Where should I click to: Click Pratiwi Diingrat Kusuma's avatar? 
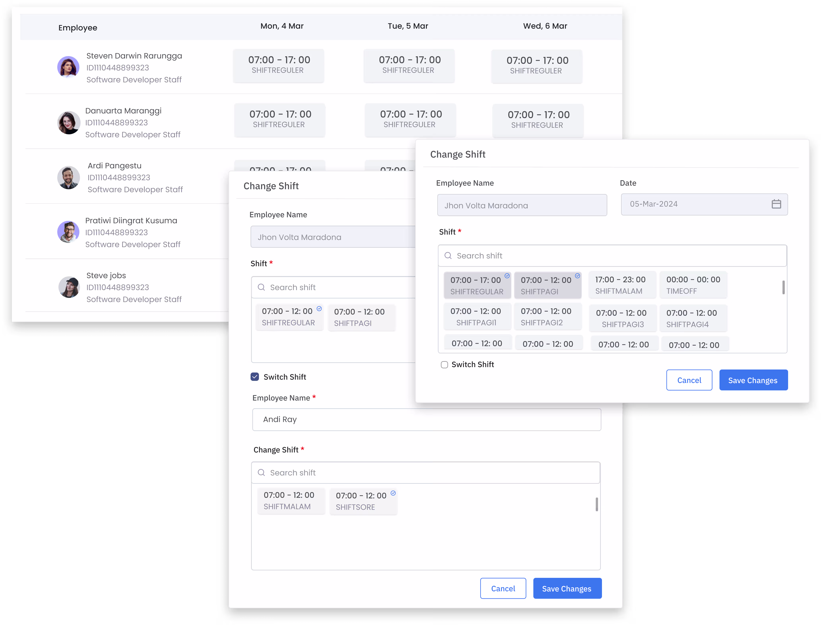(x=68, y=232)
